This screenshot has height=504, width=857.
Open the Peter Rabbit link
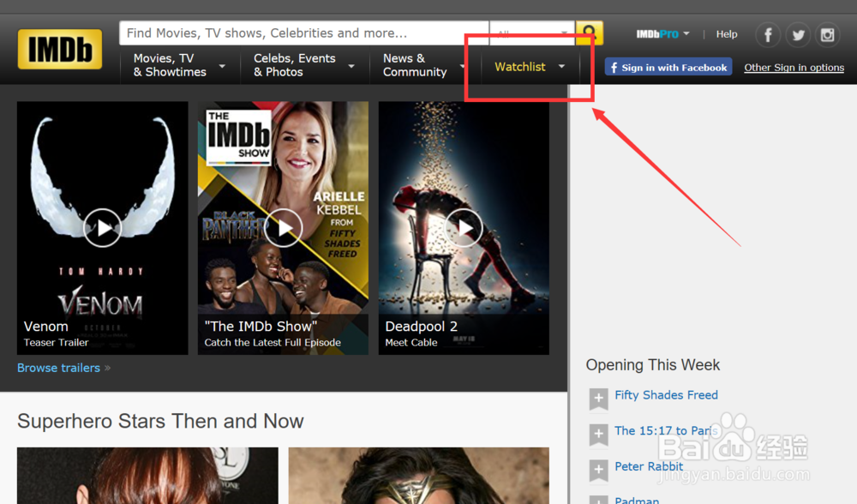pyautogui.click(x=649, y=466)
